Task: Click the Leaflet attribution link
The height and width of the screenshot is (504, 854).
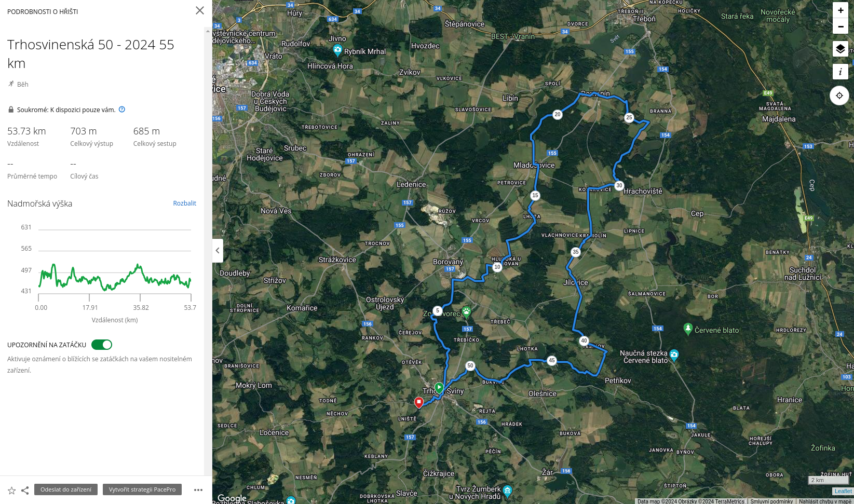Action: pos(843,491)
